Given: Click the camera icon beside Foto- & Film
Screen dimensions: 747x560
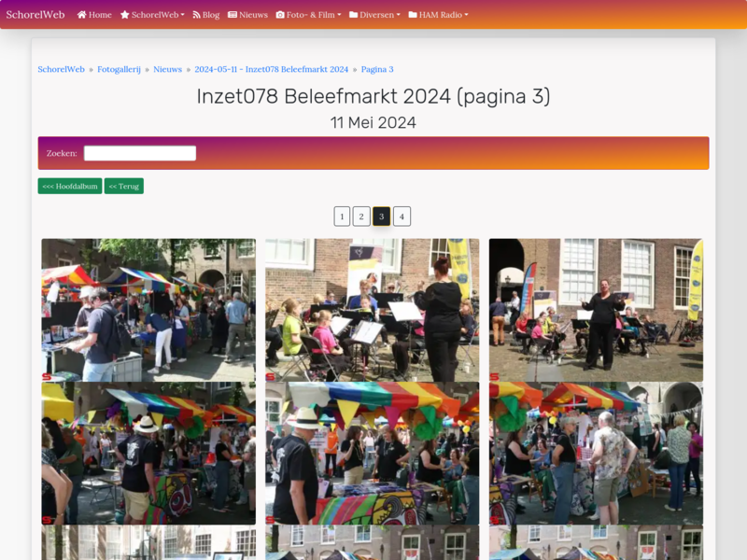Looking at the screenshot, I should pos(280,15).
